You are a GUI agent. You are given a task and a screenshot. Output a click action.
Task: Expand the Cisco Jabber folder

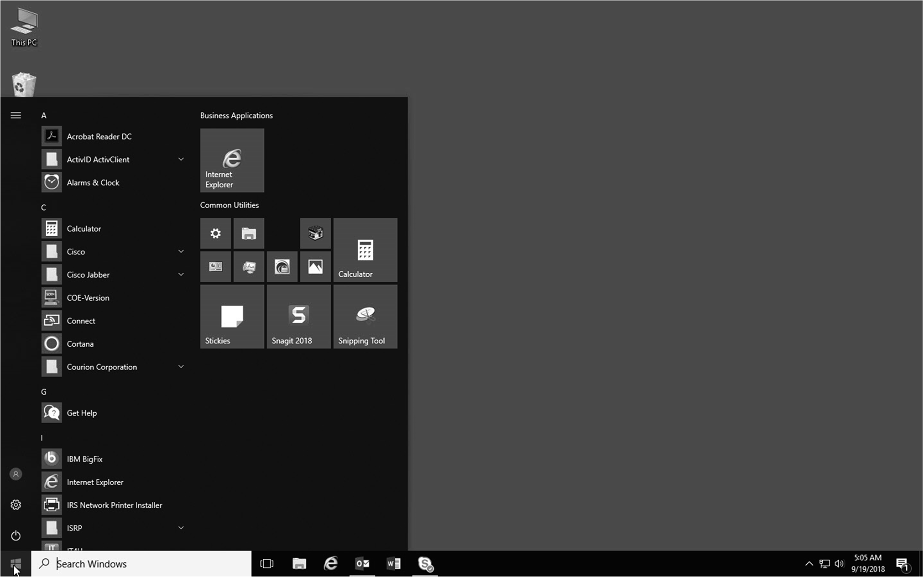(x=181, y=275)
